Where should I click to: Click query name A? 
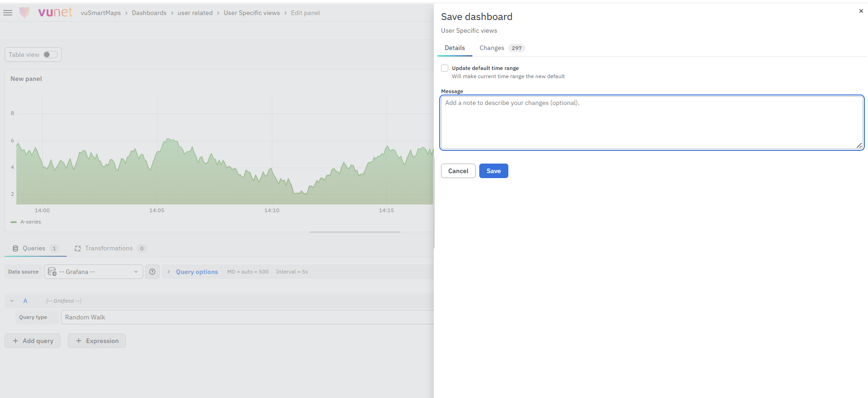(x=25, y=301)
